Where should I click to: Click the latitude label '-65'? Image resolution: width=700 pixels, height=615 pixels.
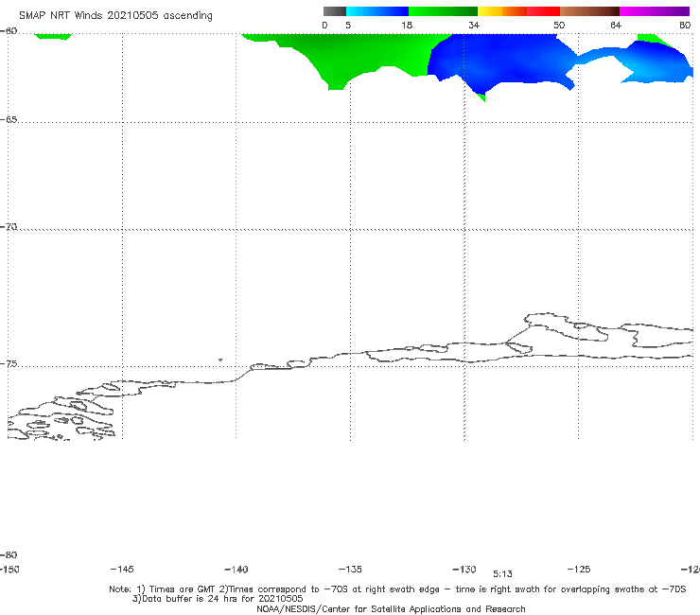(9, 120)
